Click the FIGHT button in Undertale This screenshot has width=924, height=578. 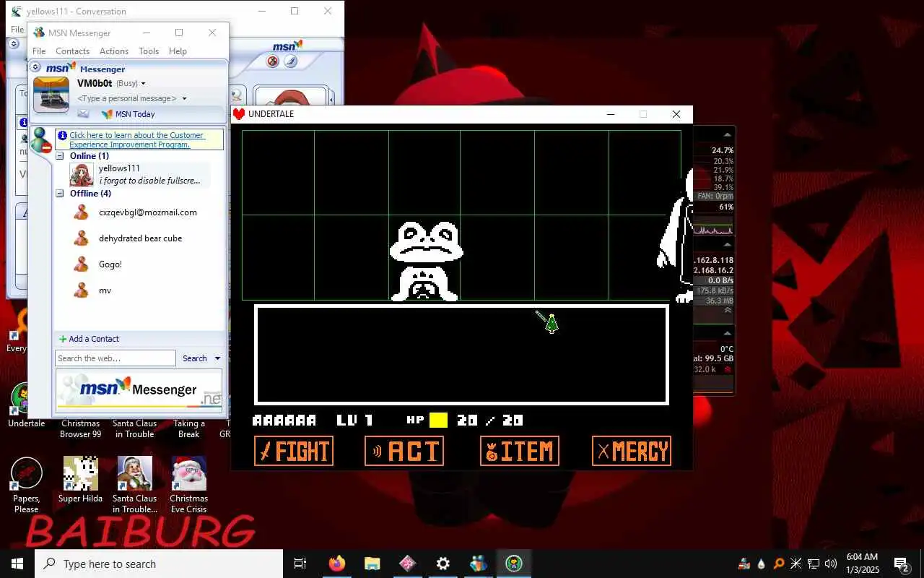[294, 452]
